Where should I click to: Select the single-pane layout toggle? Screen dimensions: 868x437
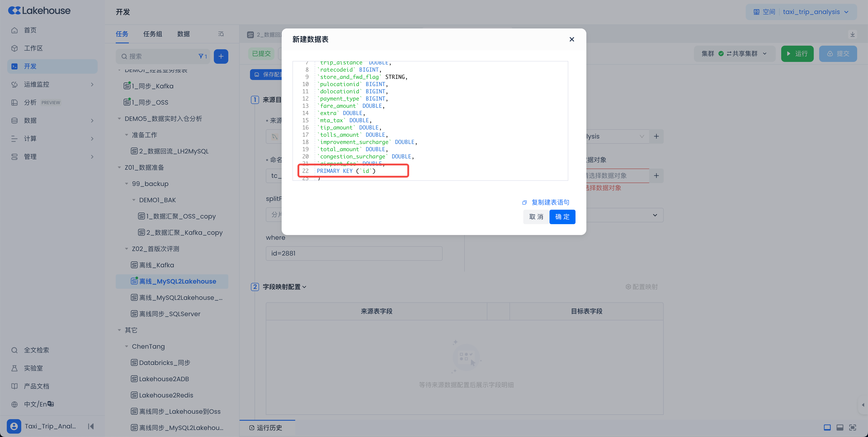827,427
